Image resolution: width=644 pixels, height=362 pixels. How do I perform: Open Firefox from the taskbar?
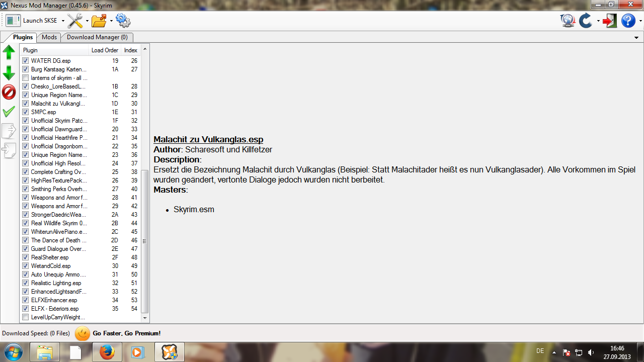click(107, 352)
